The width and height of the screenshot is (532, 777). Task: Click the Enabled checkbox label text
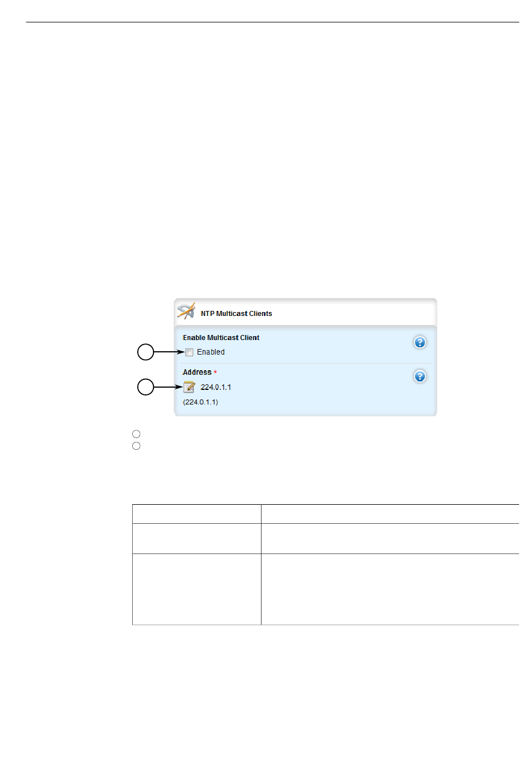[x=211, y=352]
